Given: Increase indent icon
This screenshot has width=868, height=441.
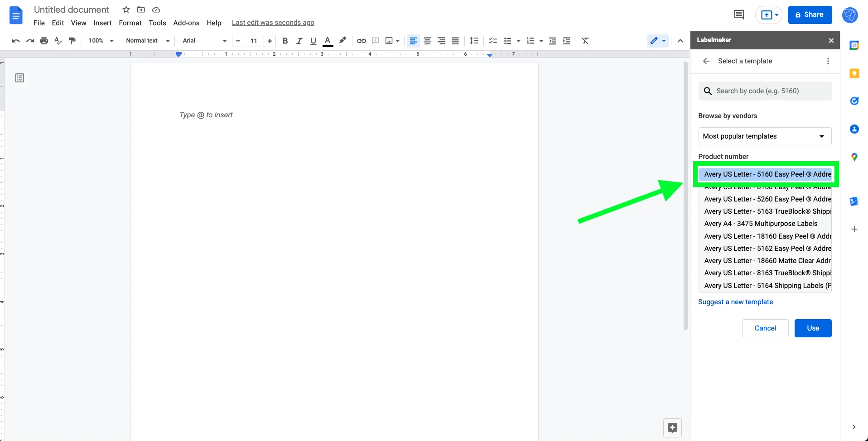Looking at the screenshot, I should tap(567, 41).
